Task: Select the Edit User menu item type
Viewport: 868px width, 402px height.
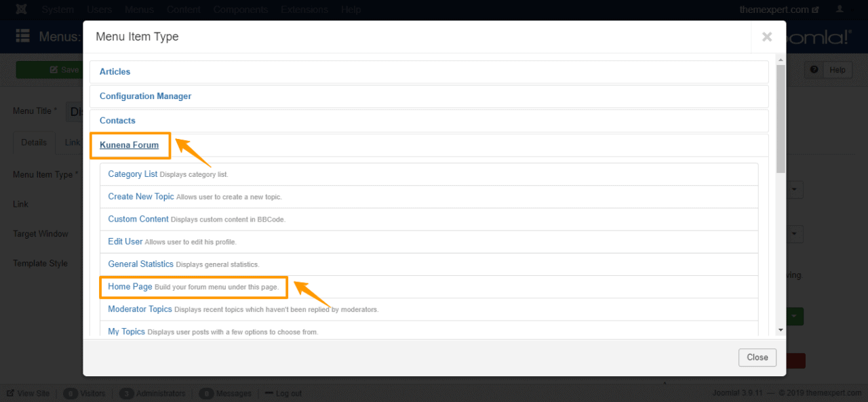Action: (x=125, y=241)
